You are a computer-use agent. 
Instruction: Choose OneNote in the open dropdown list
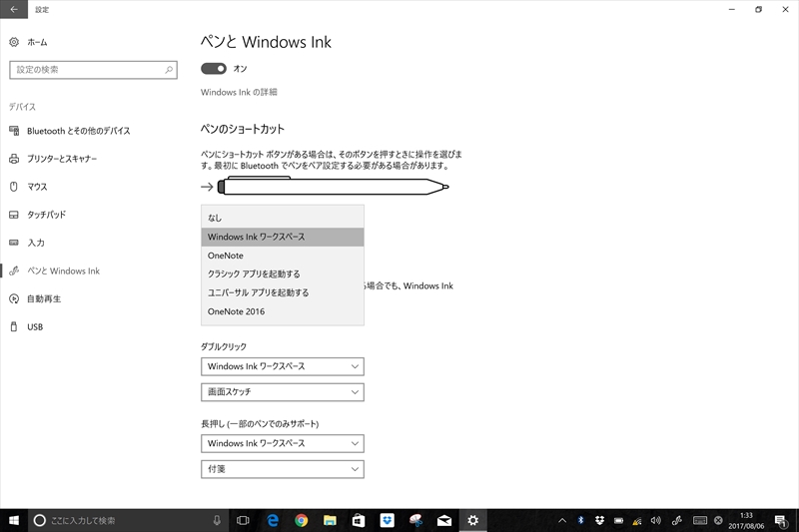tap(283, 256)
